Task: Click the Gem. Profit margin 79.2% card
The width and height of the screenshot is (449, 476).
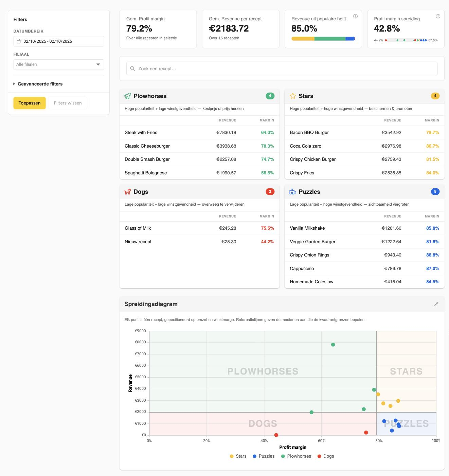Action: [158, 29]
